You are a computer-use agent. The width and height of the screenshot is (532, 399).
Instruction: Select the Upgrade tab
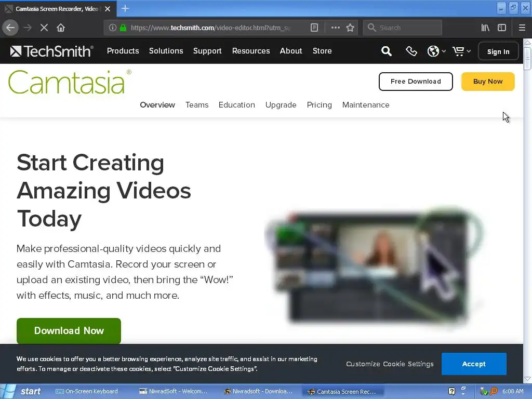coord(281,105)
